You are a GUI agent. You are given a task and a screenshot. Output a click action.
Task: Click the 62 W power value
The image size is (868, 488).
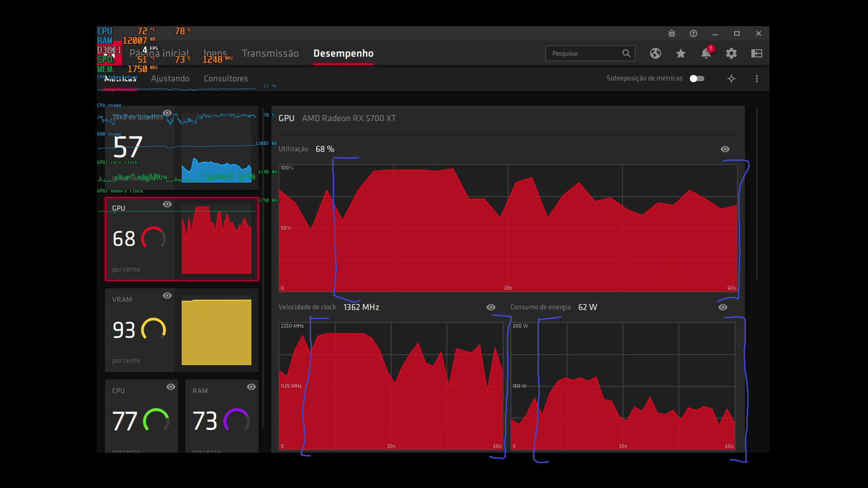point(588,307)
